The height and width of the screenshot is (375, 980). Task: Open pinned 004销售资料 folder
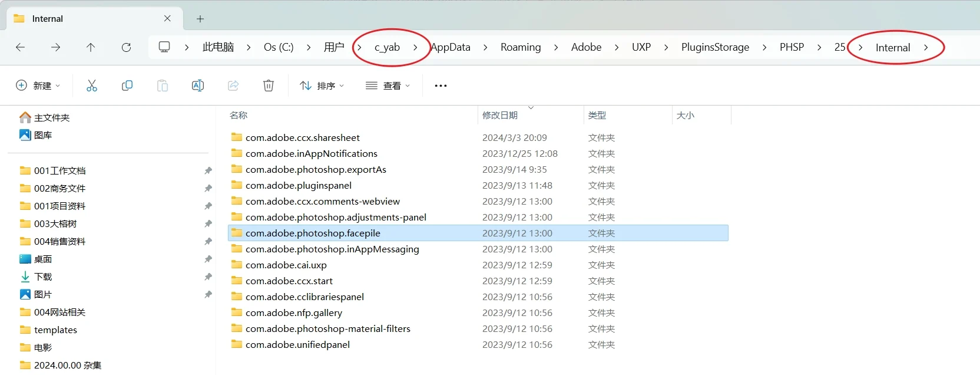(x=53, y=241)
